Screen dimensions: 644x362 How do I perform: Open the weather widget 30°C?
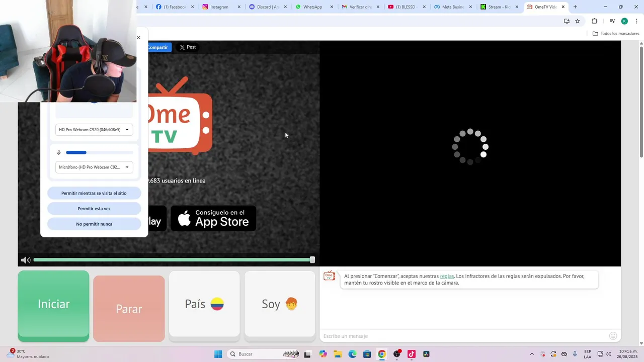pyautogui.click(x=28, y=354)
